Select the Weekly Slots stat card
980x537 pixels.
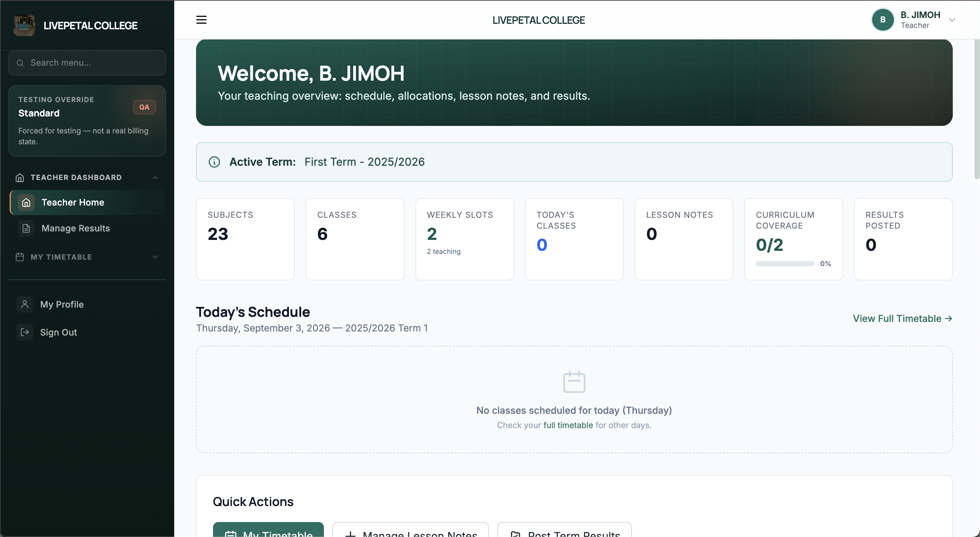coord(464,239)
